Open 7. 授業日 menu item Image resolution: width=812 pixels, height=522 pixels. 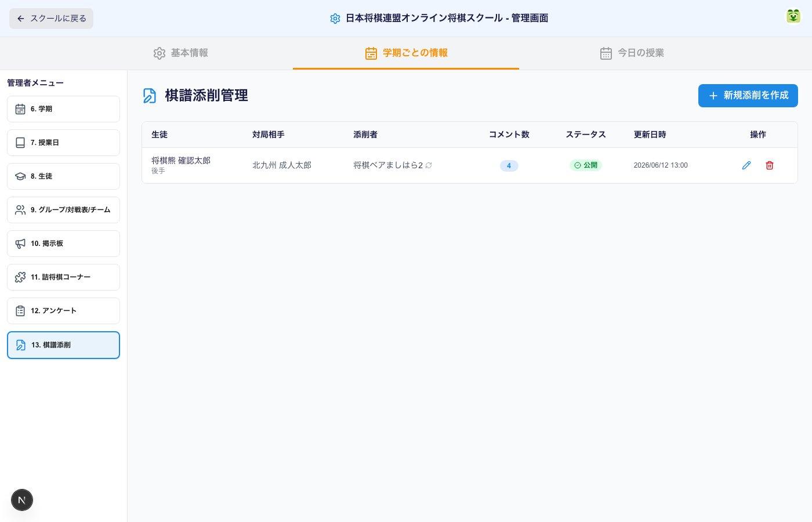(x=63, y=143)
